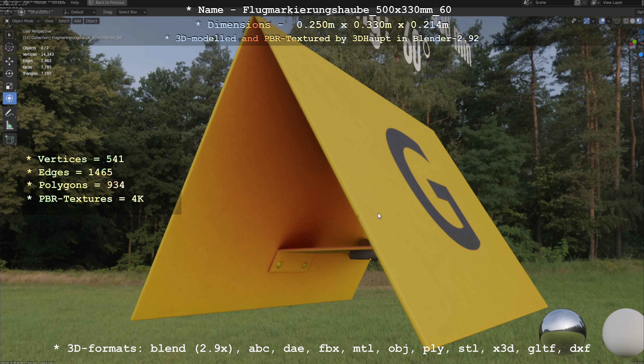Click the green Y axis gizmo dot
The image size is (644, 364).
(x=634, y=42)
